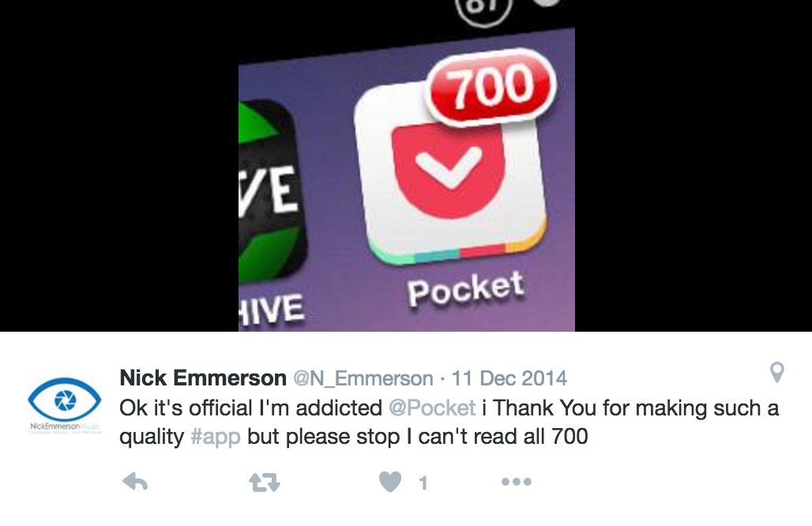Click the tweet text about being addicted
812x526 pixels.
(x=449, y=423)
